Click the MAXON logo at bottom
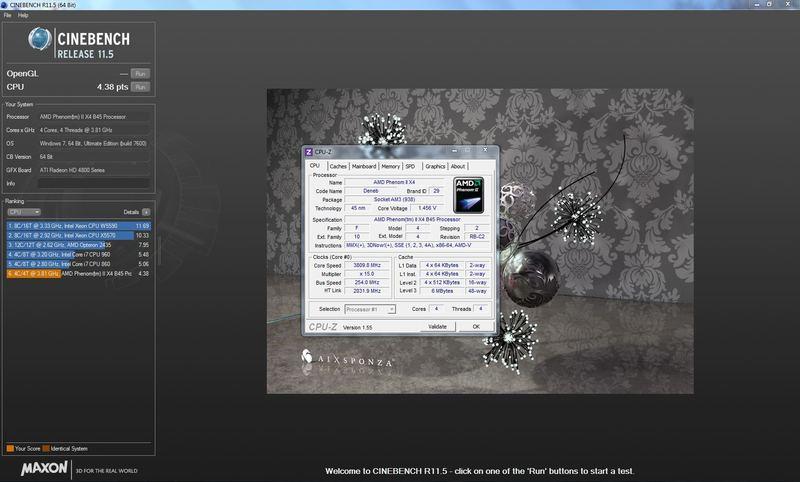The height and width of the screenshot is (482, 800). click(x=44, y=468)
